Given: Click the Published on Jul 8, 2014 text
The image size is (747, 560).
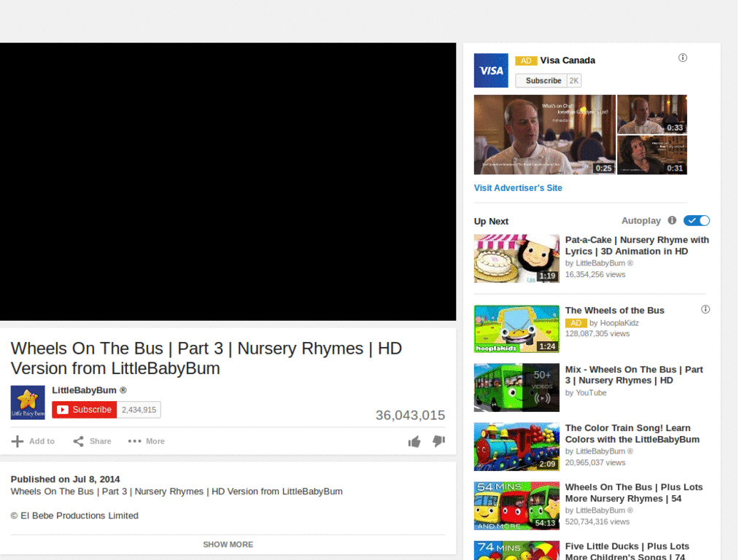Looking at the screenshot, I should 65,480.
